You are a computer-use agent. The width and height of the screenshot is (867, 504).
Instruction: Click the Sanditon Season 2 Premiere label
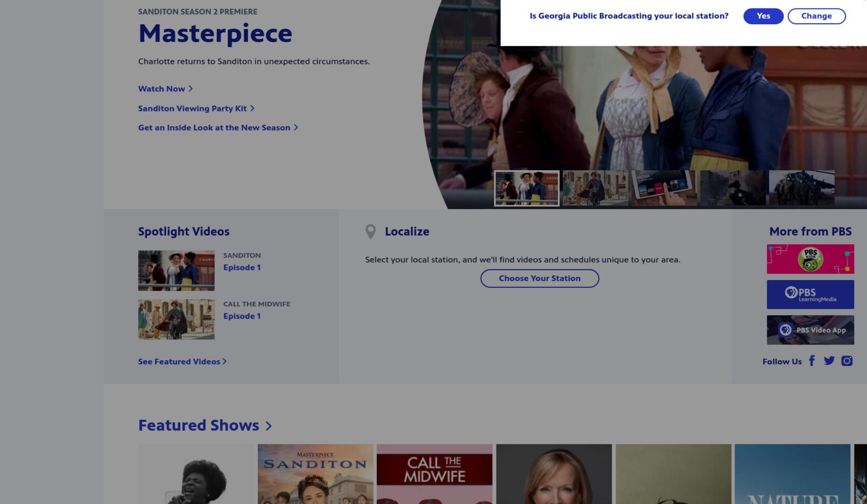coord(197,12)
